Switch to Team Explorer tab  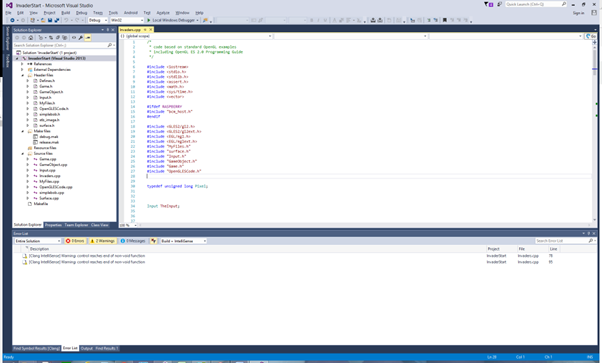(76, 225)
